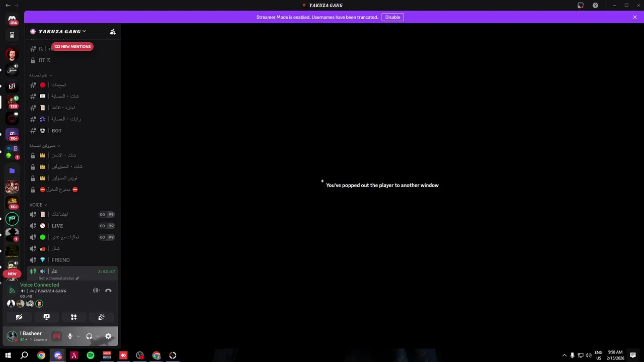Open headphones output options arrow

click(98, 336)
